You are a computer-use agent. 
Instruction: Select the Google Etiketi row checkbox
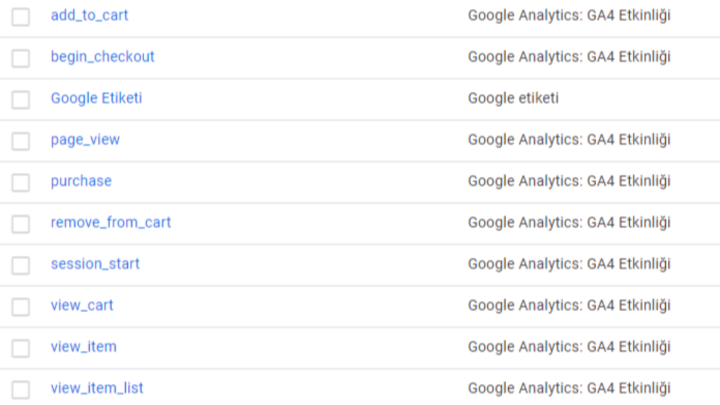click(x=21, y=100)
